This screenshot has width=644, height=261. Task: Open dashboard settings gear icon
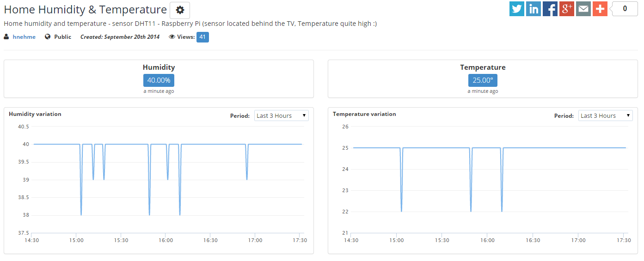180,10
